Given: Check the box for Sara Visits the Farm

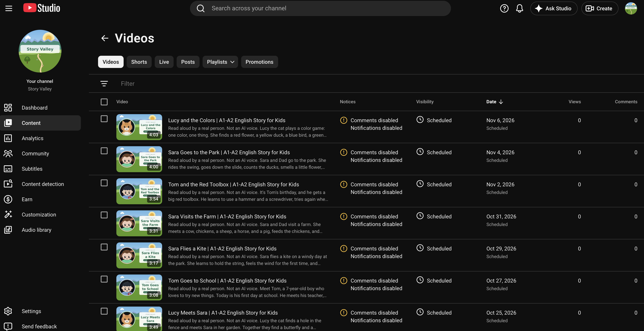Looking at the screenshot, I should coord(104,215).
